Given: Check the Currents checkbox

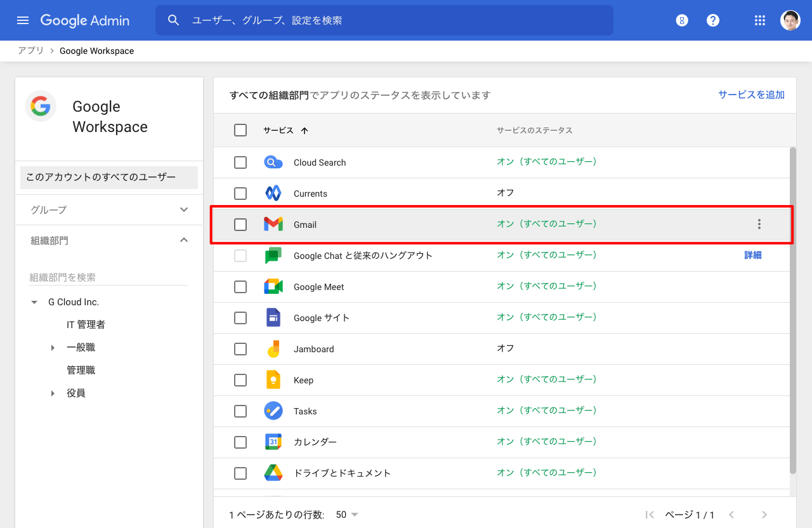Looking at the screenshot, I should click(240, 194).
